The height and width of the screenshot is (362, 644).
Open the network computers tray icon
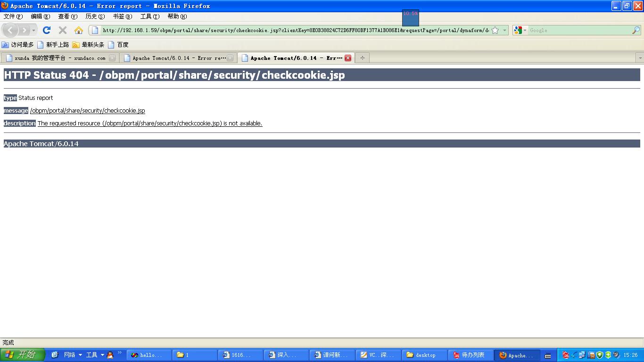(x=582, y=355)
